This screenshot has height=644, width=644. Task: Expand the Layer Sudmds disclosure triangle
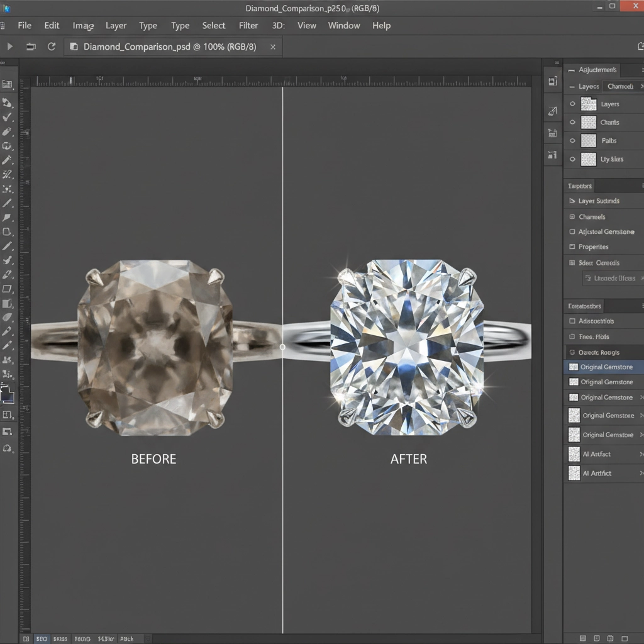coord(572,201)
